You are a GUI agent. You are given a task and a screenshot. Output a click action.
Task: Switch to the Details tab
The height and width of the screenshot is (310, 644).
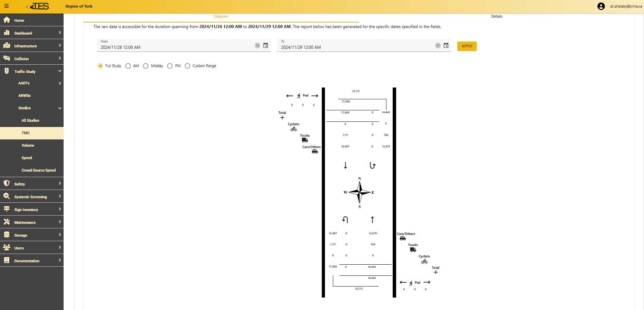click(496, 16)
